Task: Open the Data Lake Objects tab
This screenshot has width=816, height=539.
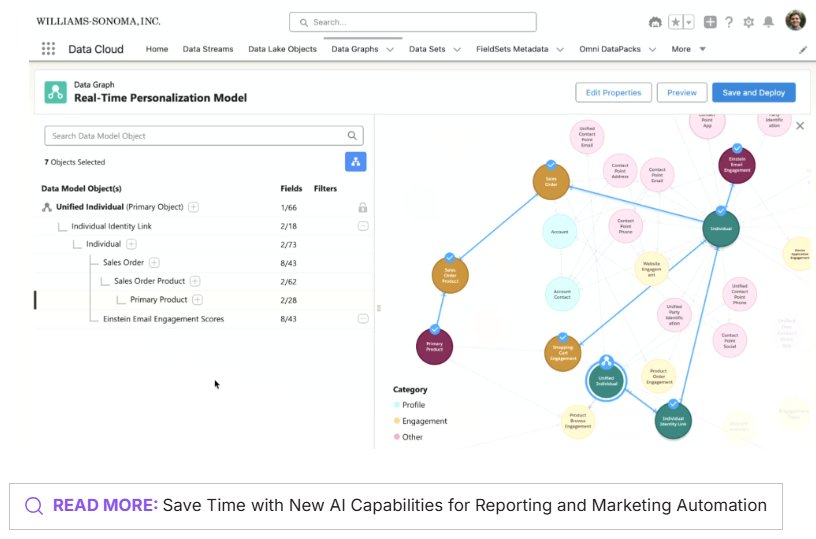Action: click(x=282, y=49)
